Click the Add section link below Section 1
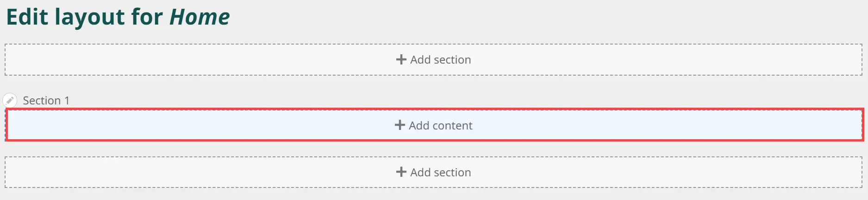 [x=440, y=173]
